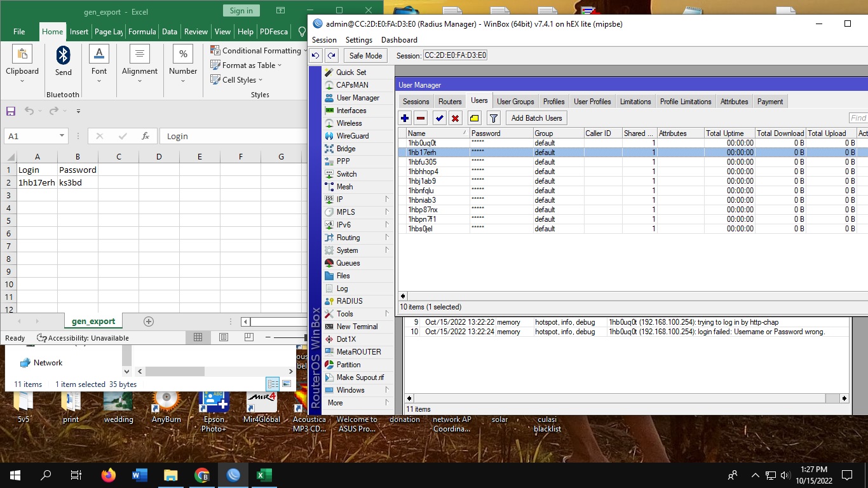The width and height of the screenshot is (868, 488).
Task: Open the Excel Number group button
Action: pyautogui.click(x=183, y=64)
